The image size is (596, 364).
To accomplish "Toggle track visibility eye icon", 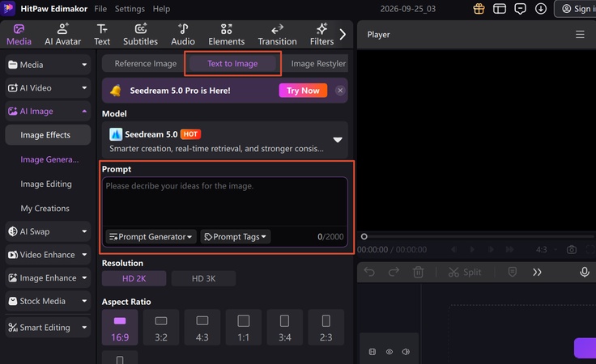I will (390, 352).
